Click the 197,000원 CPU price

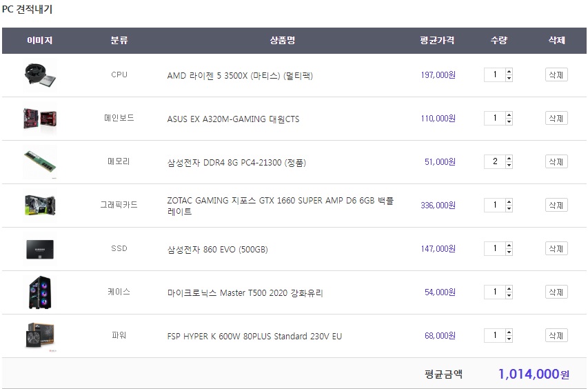point(438,75)
